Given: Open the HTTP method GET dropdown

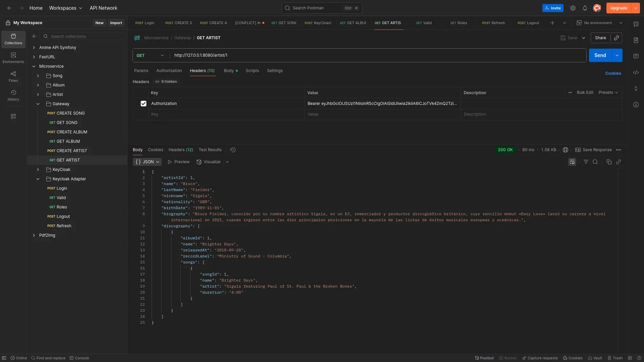Looking at the screenshot, I should (x=151, y=55).
